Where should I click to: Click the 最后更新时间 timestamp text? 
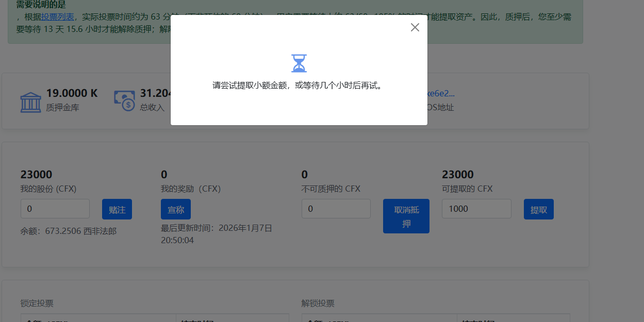point(216,234)
